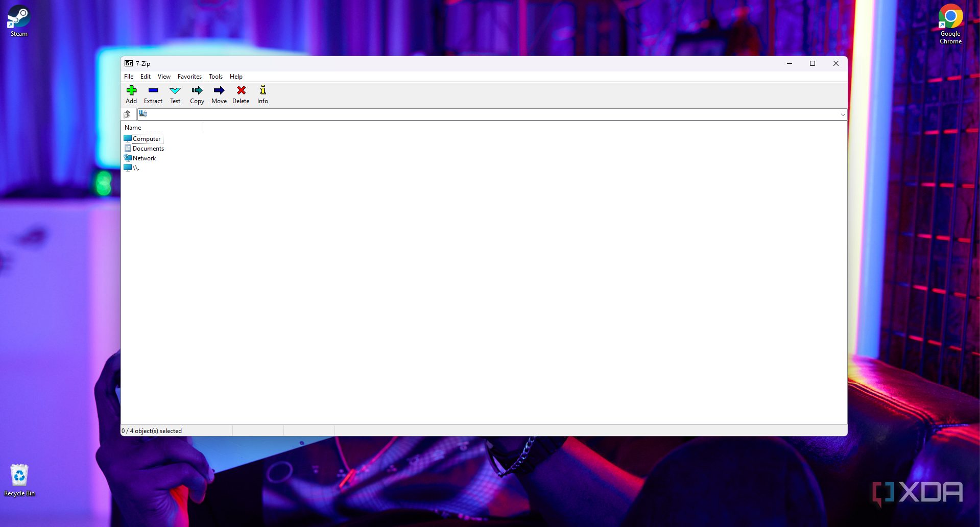
Task: Click the Documents row's page icon
Action: [x=128, y=148]
